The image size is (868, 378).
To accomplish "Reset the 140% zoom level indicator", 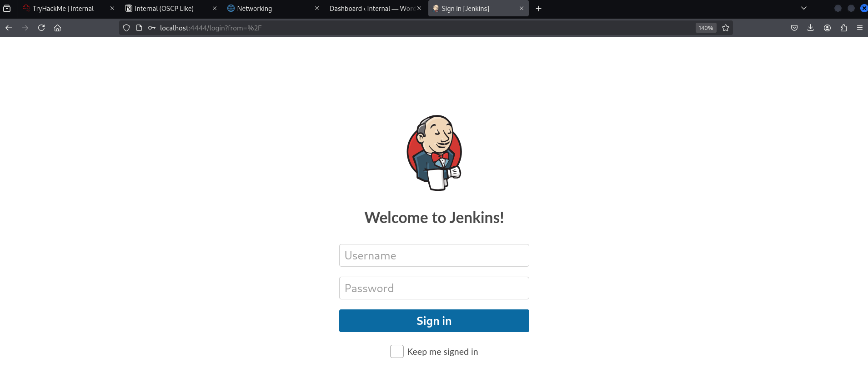I will click(x=706, y=28).
